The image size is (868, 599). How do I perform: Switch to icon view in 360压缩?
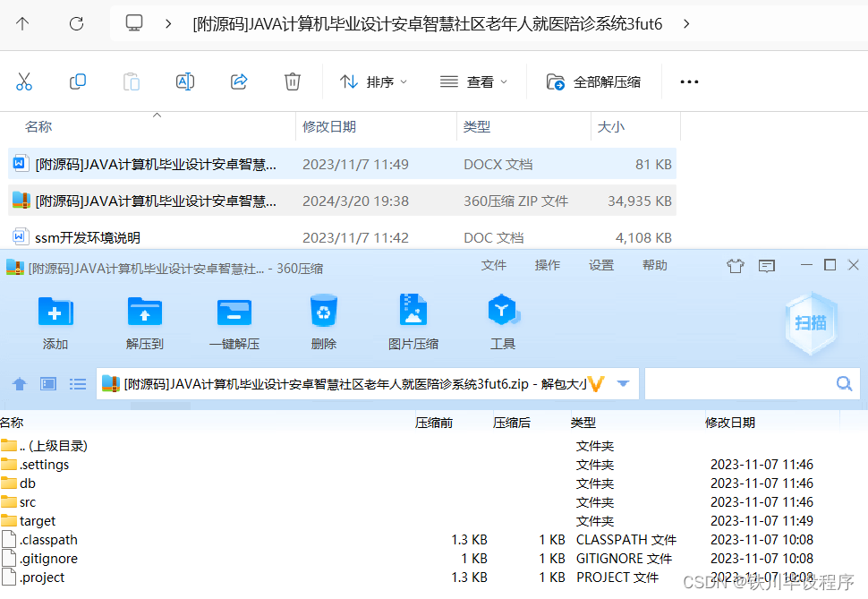(x=48, y=383)
